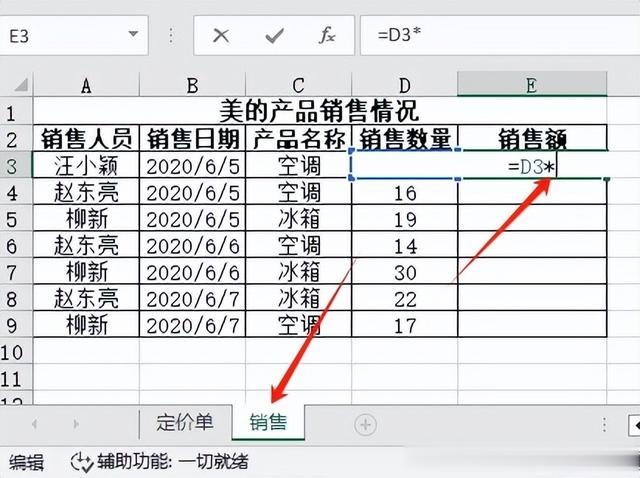This screenshot has height=478, width=640.
Task: Click the 销售人员 header cell
Action: pyautogui.click(x=86, y=139)
